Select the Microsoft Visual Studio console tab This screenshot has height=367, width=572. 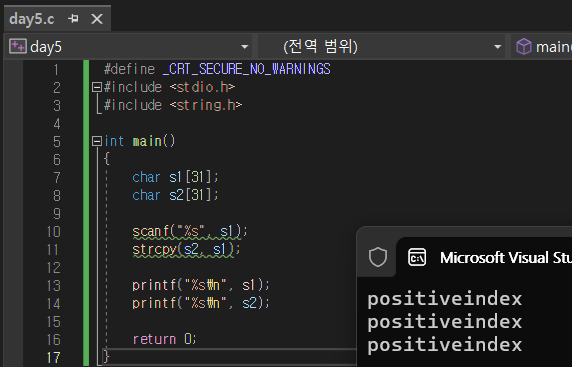(x=485, y=258)
